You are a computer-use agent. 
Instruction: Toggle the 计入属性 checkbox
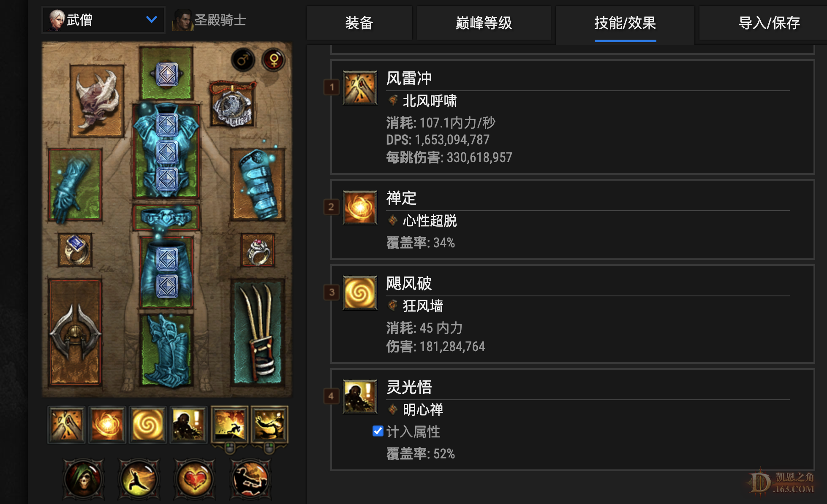tap(378, 431)
